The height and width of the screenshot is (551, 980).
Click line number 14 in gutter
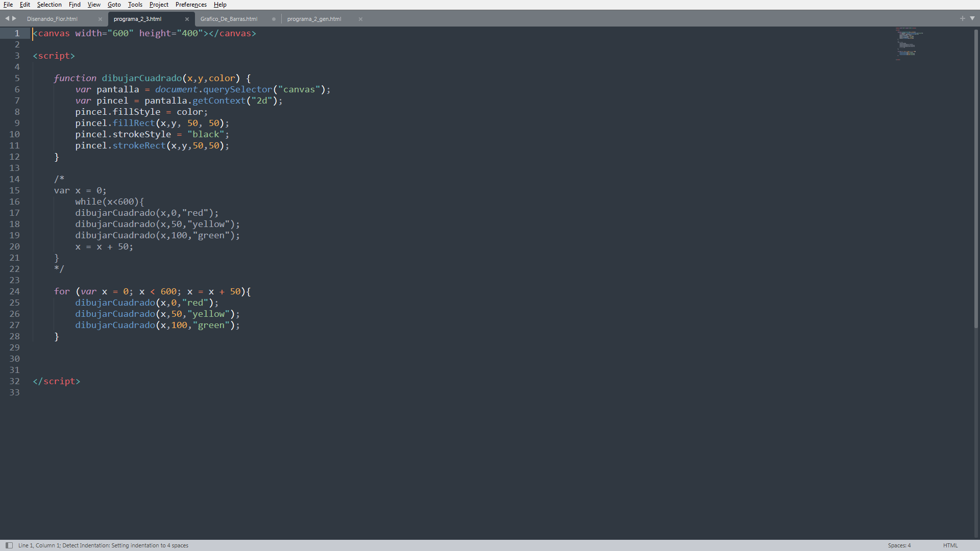coord(14,179)
